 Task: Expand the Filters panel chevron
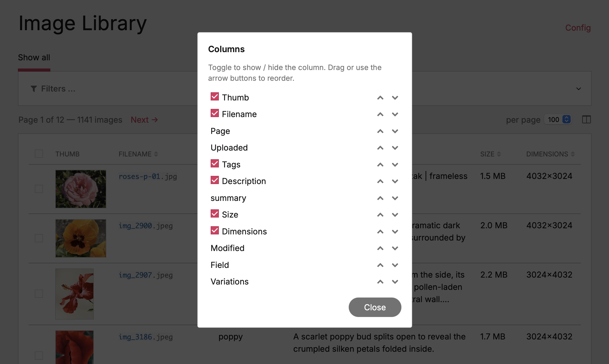click(x=579, y=89)
